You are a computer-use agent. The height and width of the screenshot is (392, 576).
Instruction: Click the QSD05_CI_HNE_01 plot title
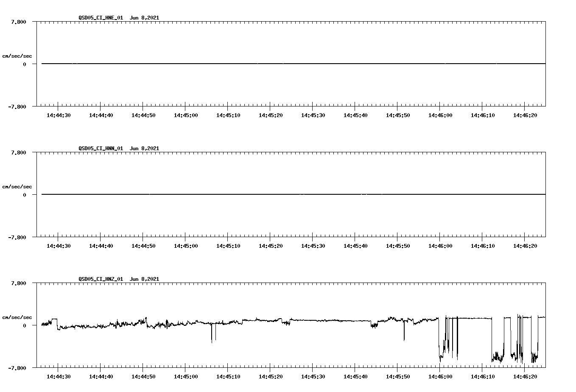(x=101, y=18)
